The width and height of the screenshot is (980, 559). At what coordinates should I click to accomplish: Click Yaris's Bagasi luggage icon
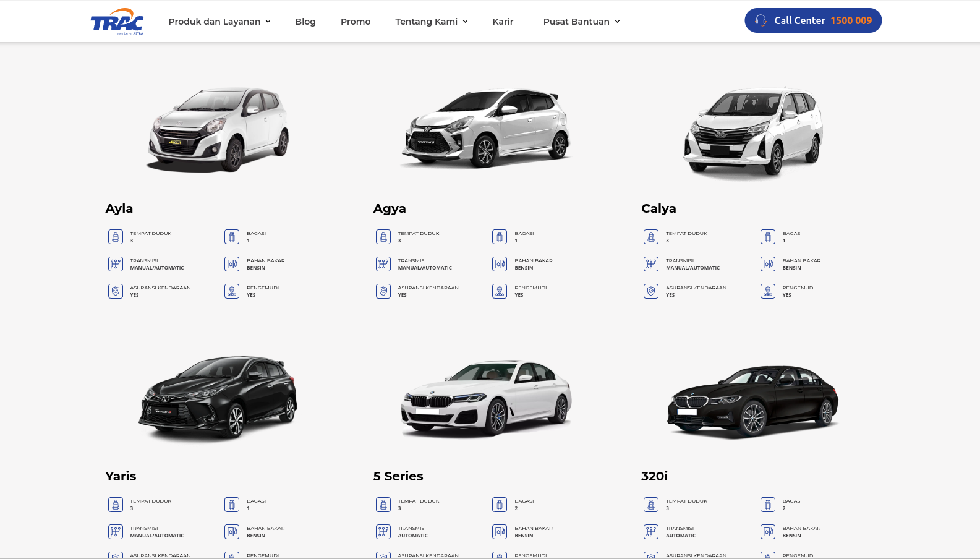tap(232, 505)
